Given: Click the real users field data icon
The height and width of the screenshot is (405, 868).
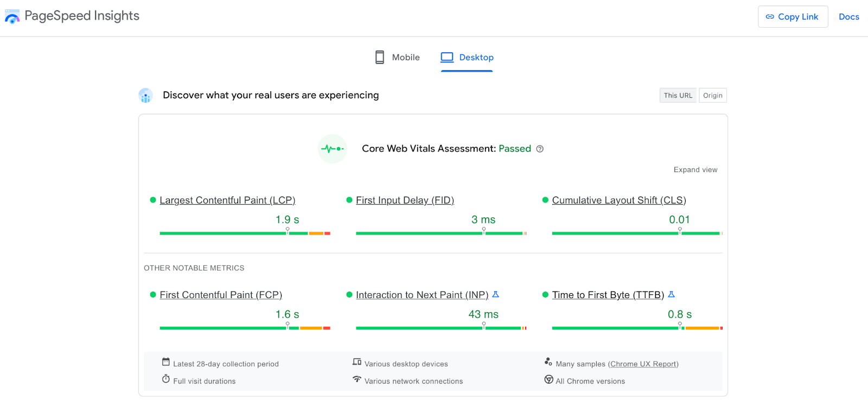Looking at the screenshot, I should tap(145, 96).
